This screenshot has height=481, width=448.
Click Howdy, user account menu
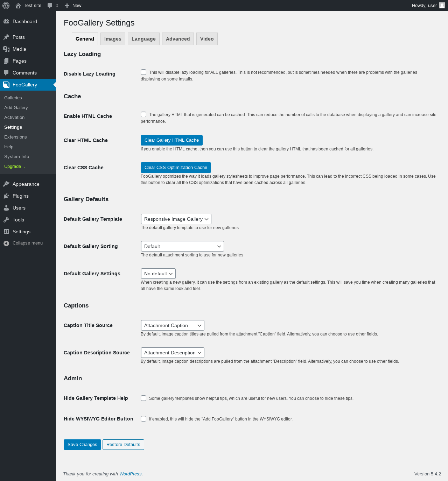point(428,6)
